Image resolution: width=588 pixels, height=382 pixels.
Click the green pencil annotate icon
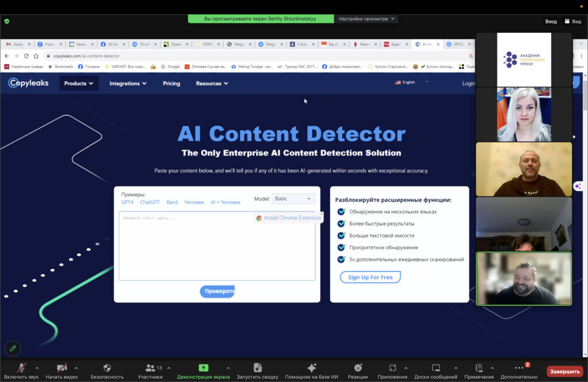[x=13, y=348]
